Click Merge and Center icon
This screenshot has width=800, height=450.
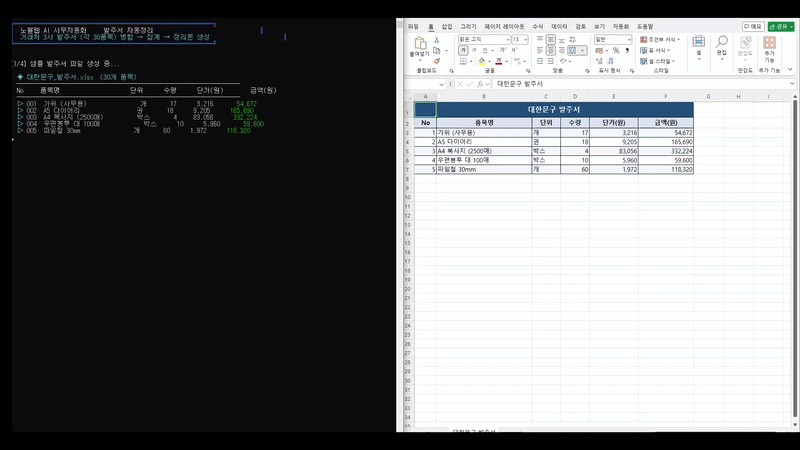coord(572,50)
